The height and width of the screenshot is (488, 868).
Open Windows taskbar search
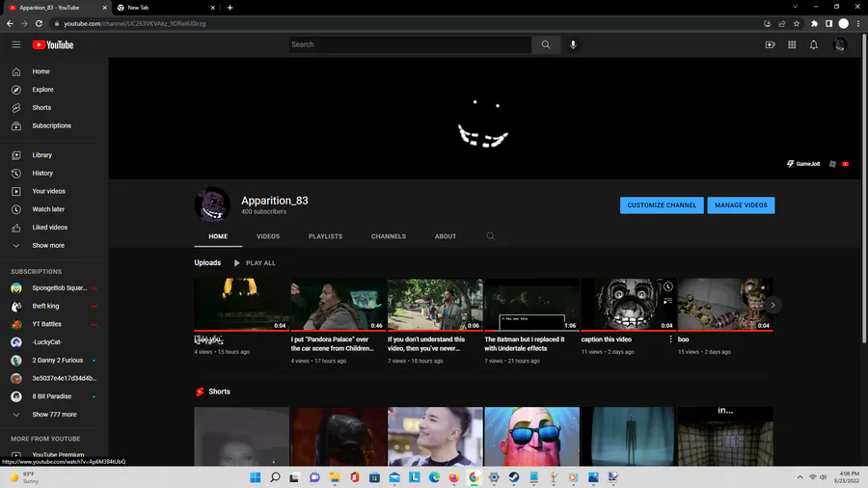pyautogui.click(x=275, y=477)
